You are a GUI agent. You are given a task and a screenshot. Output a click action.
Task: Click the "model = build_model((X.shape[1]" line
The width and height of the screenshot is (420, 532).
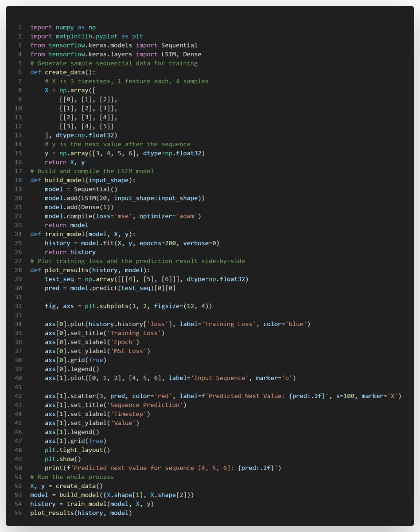[x=112, y=494]
